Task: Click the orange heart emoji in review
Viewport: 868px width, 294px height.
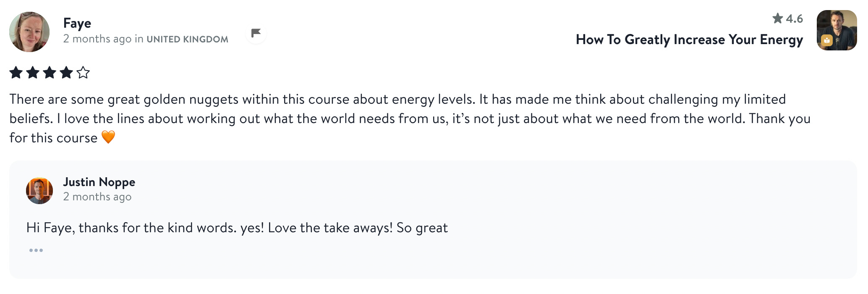Action: click(x=108, y=137)
